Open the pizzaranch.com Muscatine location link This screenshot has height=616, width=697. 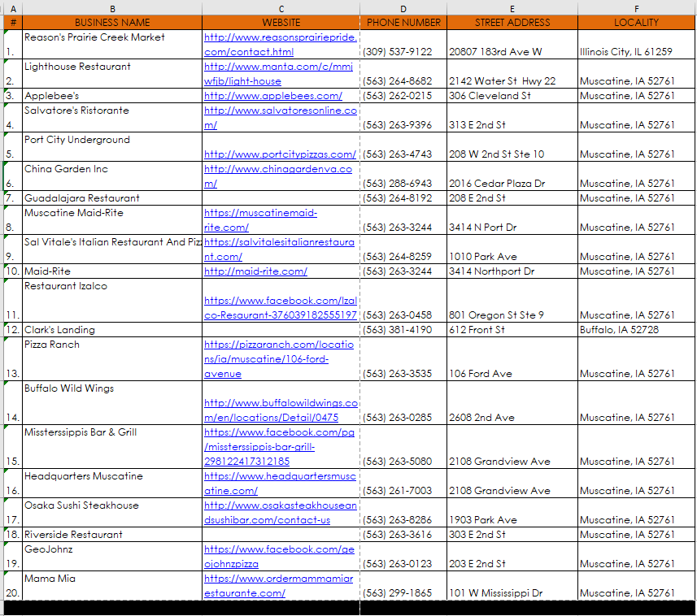pyautogui.click(x=279, y=359)
